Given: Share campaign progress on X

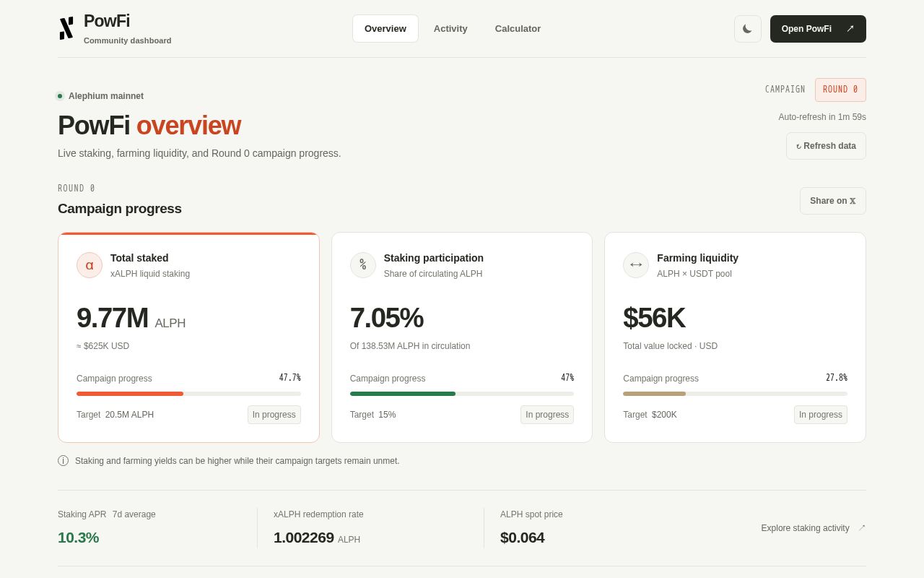Looking at the screenshot, I should (833, 201).
